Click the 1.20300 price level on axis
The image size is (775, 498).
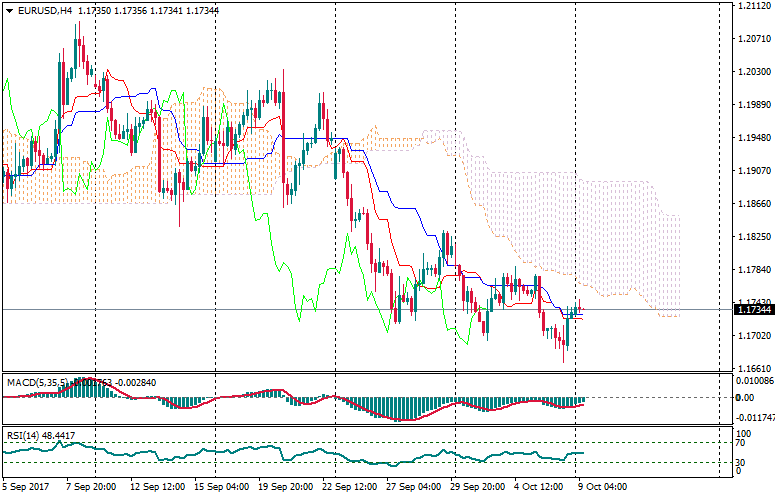(x=752, y=72)
